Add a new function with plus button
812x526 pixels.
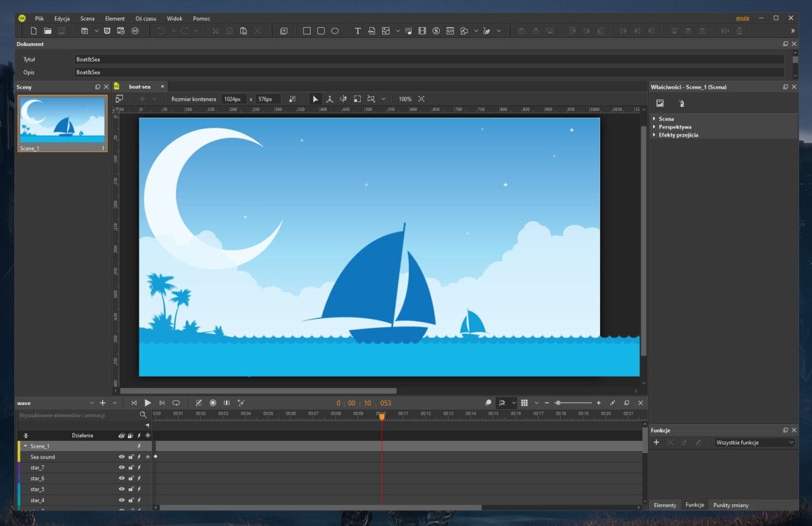[656, 442]
